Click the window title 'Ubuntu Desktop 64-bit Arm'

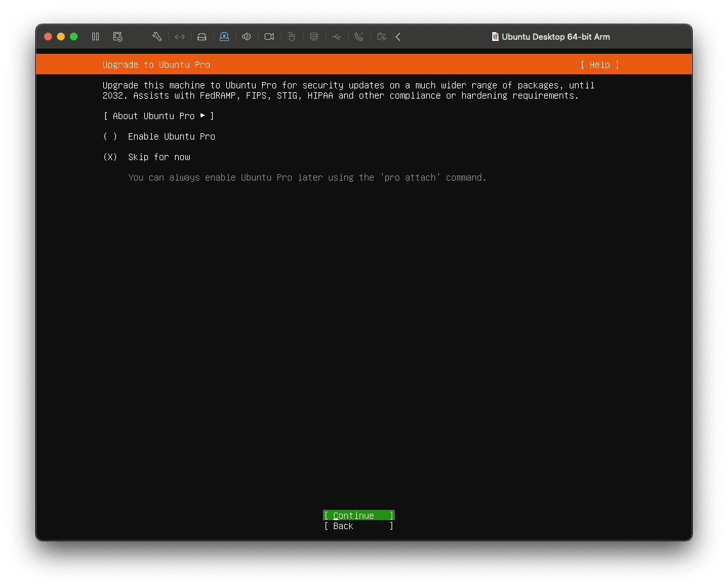[x=556, y=37]
